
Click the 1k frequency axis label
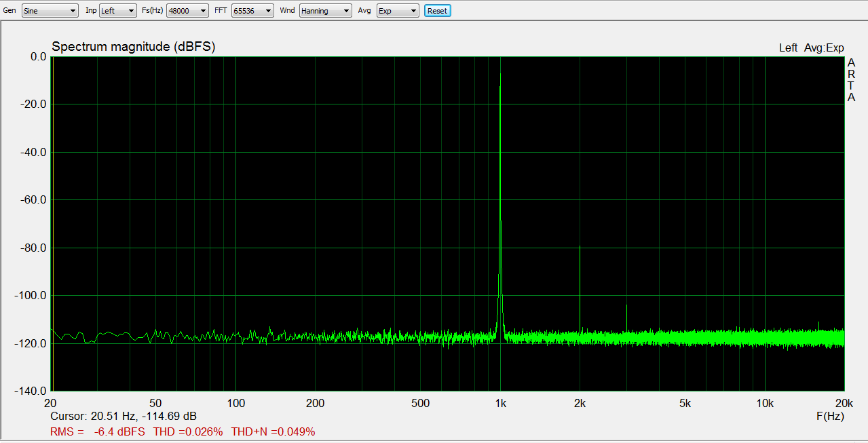501,403
